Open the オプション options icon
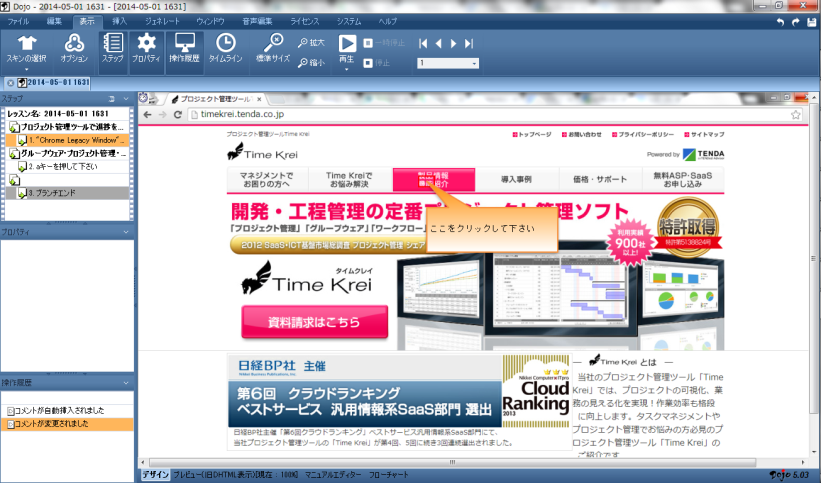Image resolution: width=821 pixels, height=483 pixels. pyautogui.click(x=74, y=49)
